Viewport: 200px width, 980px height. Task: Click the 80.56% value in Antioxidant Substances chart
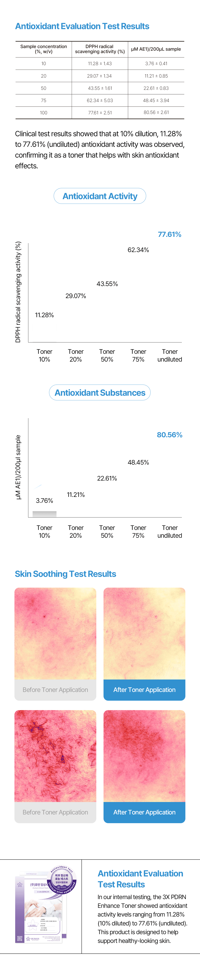coord(170,435)
